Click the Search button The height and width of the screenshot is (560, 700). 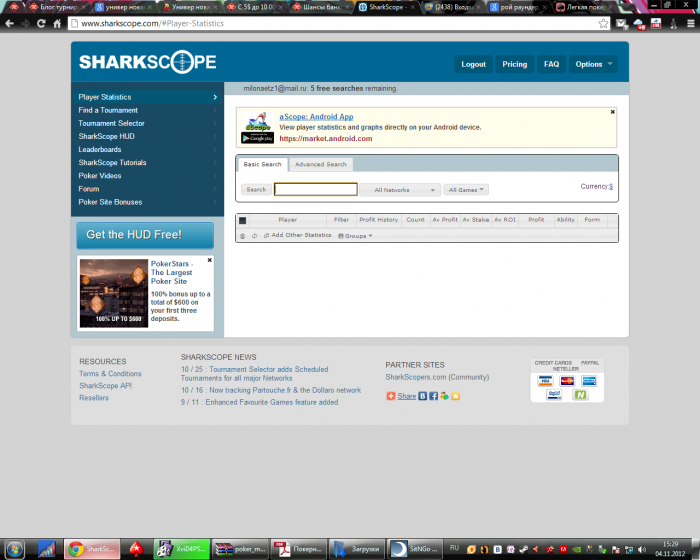click(x=256, y=190)
